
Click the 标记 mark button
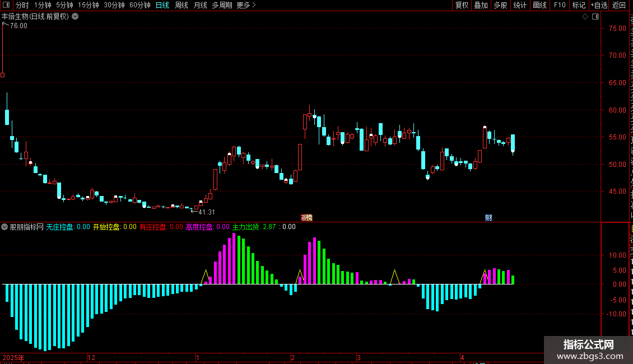pyautogui.click(x=579, y=5)
